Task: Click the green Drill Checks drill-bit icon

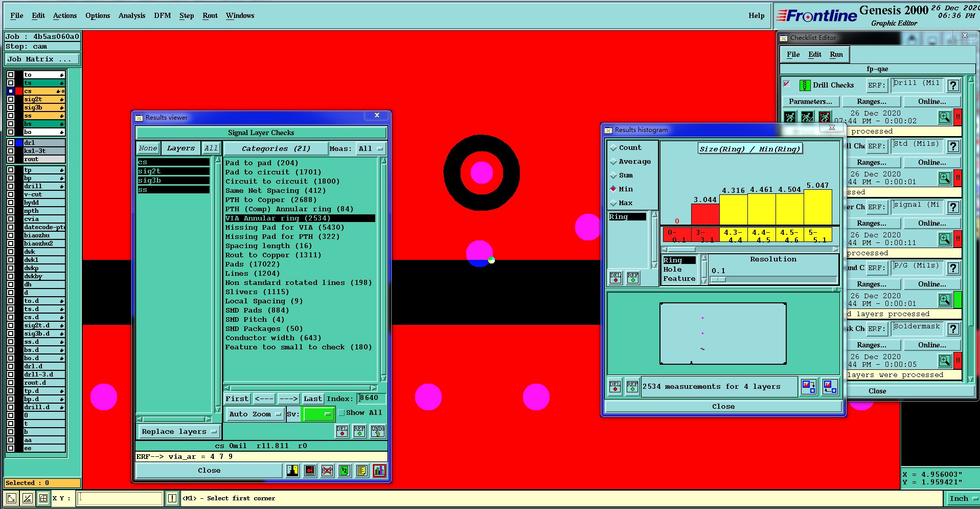Action: [805, 85]
